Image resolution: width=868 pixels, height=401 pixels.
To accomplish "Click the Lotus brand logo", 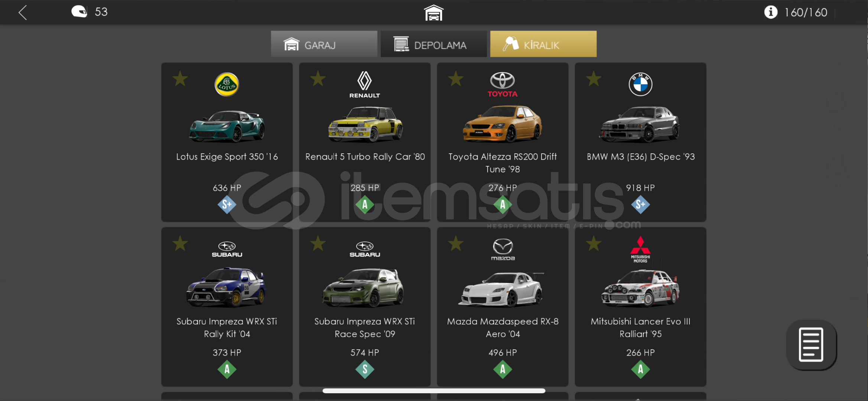I will [227, 84].
